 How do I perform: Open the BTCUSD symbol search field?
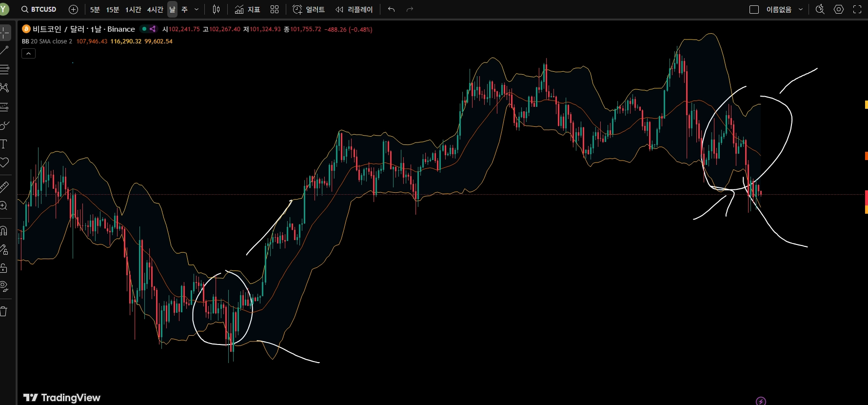tap(39, 9)
